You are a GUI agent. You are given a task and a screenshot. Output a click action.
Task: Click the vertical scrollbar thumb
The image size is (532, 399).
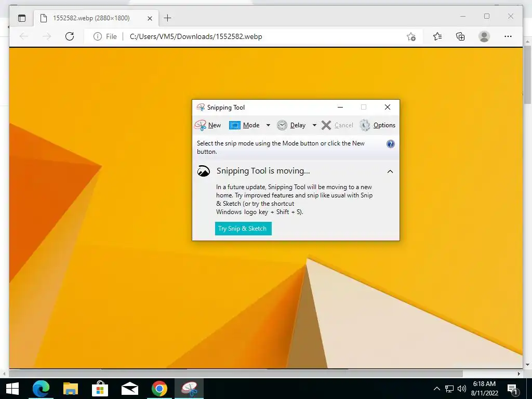[527, 74]
